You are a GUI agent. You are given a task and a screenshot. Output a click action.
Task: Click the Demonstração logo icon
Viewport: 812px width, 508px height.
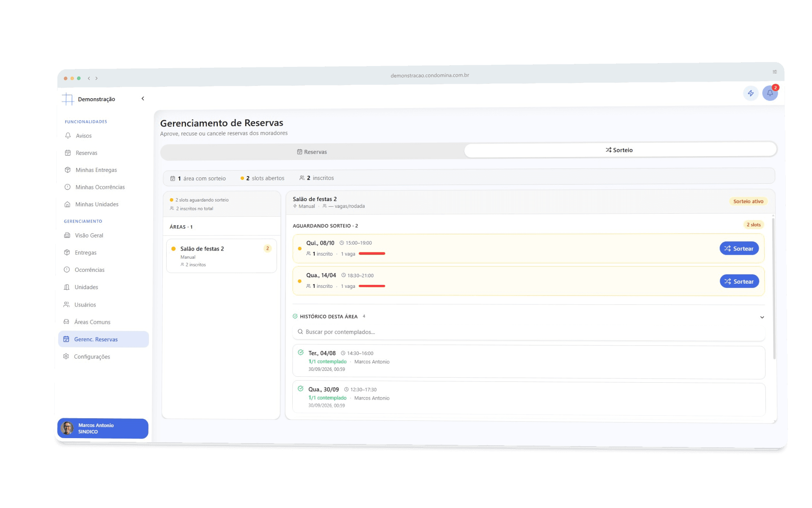(68, 99)
